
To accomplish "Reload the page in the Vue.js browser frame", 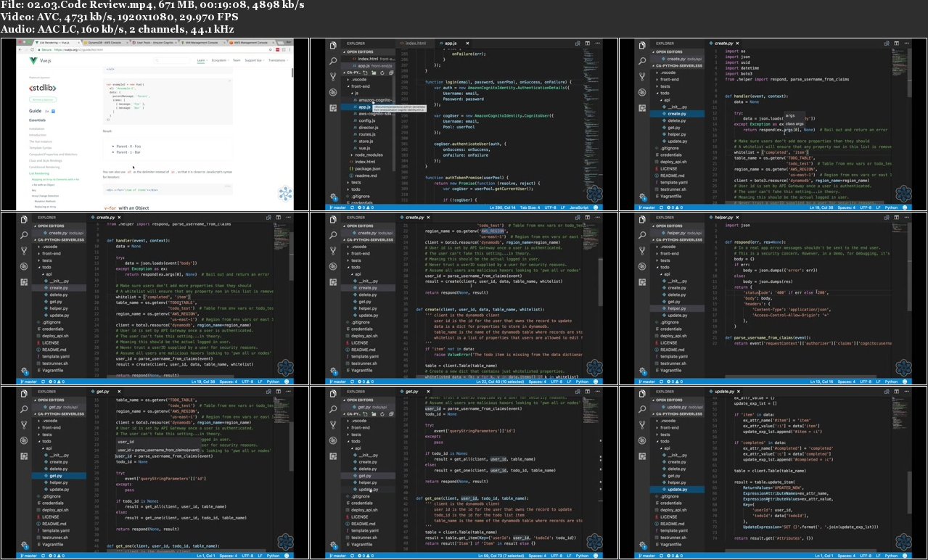I will pyautogui.click(x=32, y=50).
